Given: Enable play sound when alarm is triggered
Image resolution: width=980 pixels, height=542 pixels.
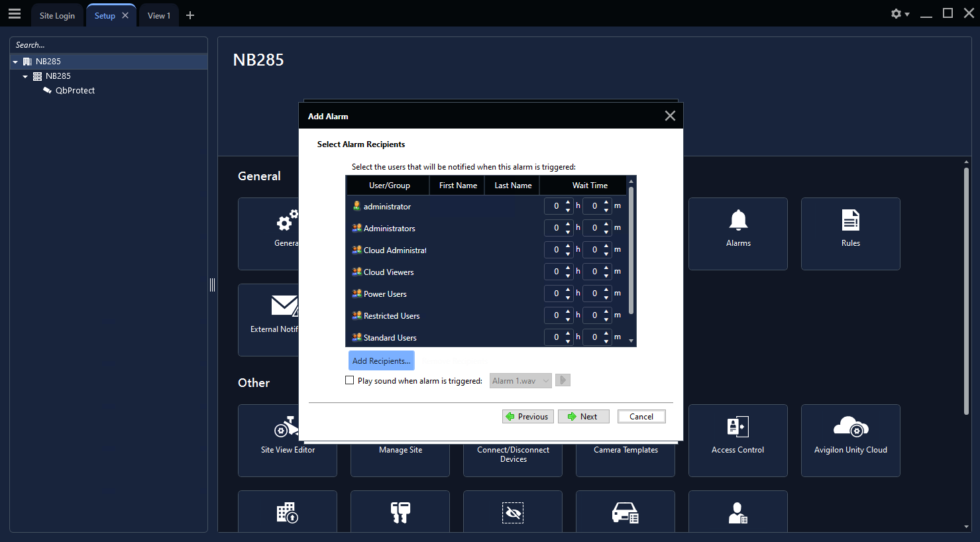Looking at the screenshot, I should coord(350,380).
